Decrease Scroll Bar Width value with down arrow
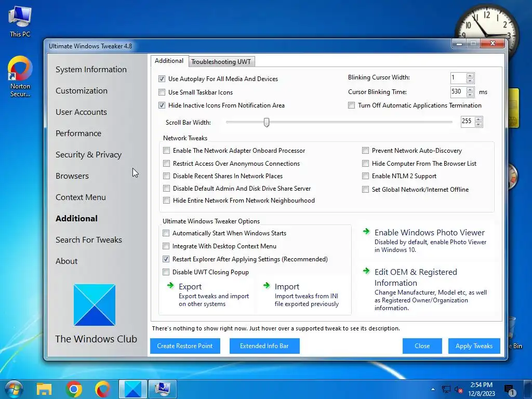This screenshot has width=532, height=399. (x=478, y=124)
